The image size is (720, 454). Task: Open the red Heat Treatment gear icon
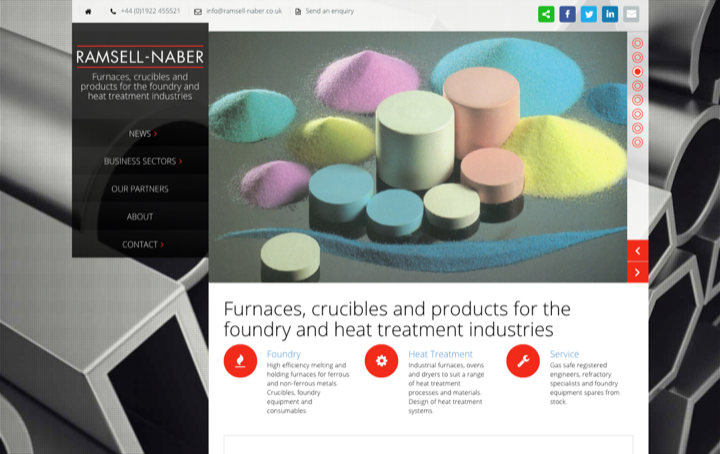click(x=382, y=361)
